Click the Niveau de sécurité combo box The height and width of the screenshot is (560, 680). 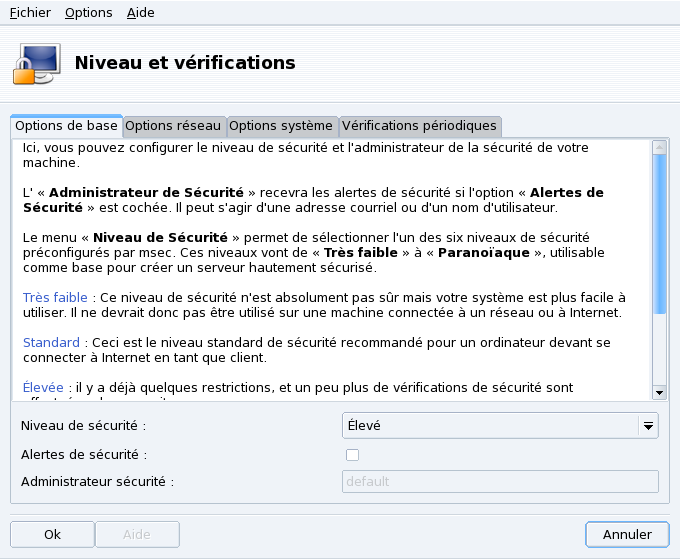[490, 426]
